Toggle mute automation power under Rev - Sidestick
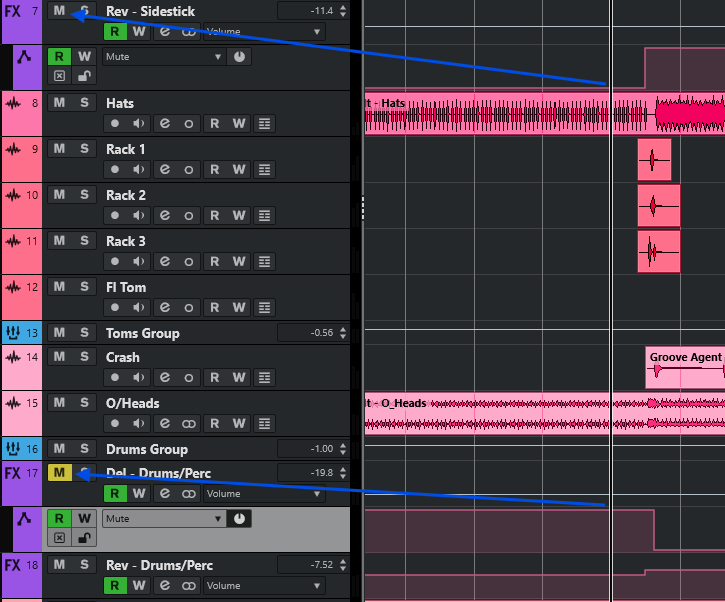Screen dimensions: 725x602 pyautogui.click(x=240, y=57)
